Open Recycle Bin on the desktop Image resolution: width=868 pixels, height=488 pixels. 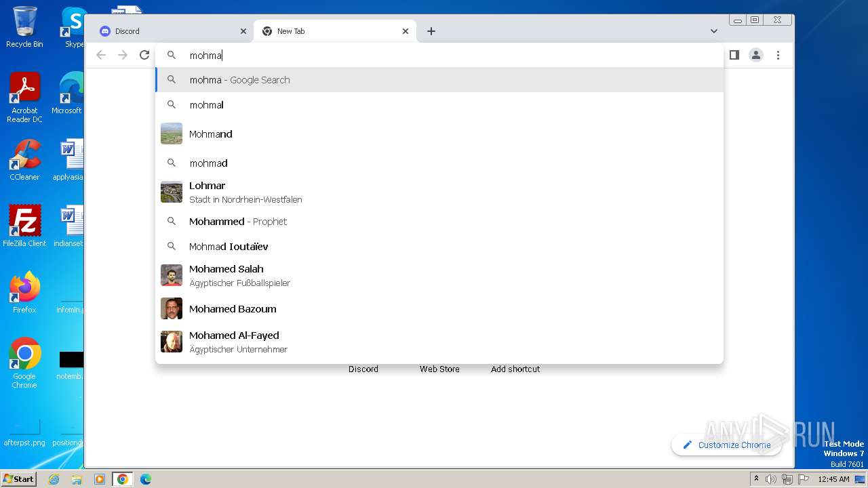click(24, 27)
